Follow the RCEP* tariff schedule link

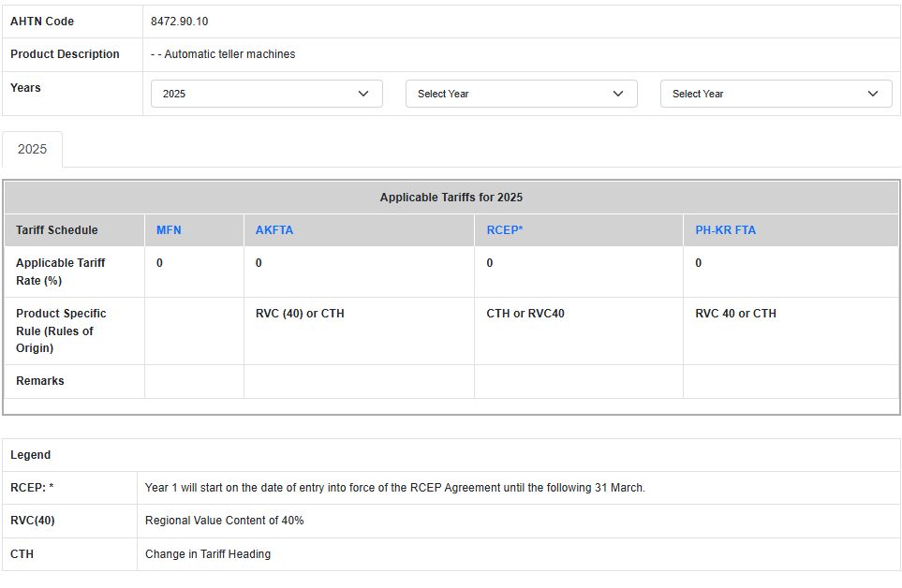tap(505, 230)
